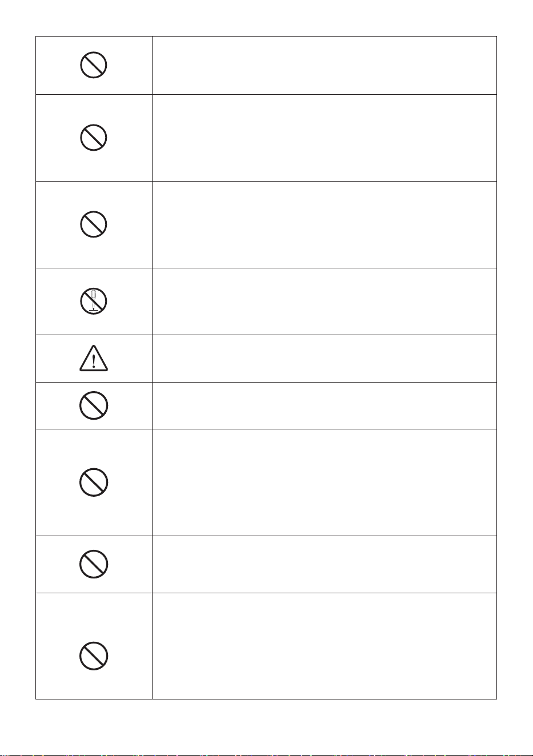
Task: Select the prohibition symbol in the last row
Action: [94, 656]
